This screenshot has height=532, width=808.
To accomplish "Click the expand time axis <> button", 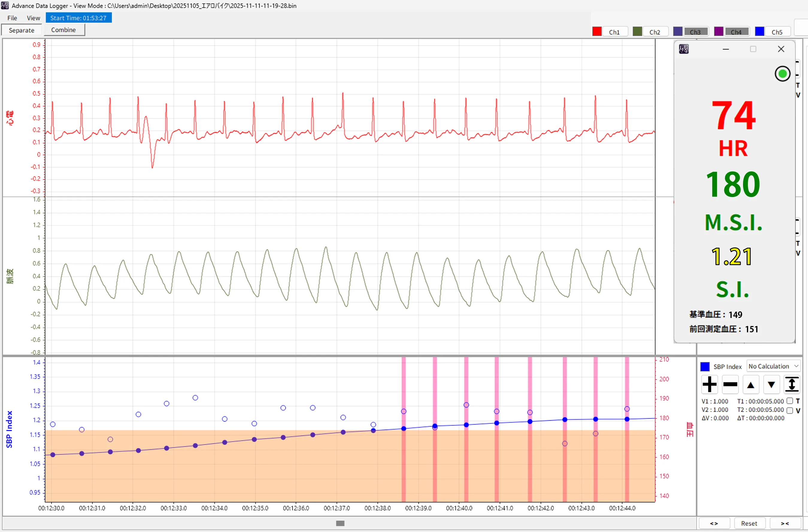I will pyautogui.click(x=714, y=523).
